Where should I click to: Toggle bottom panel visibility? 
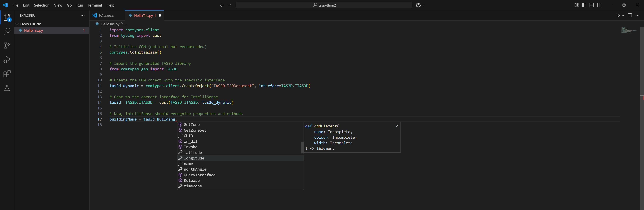click(x=592, y=5)
